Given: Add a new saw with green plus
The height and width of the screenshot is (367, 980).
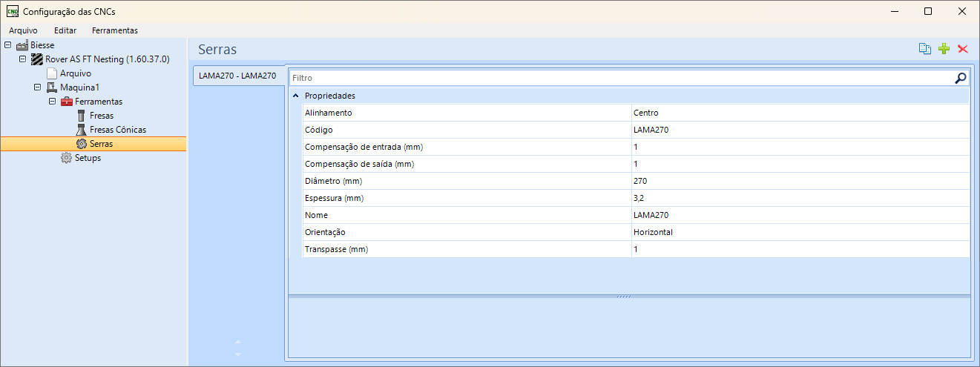Looking at the screenshot, I should tap(944, 49).
